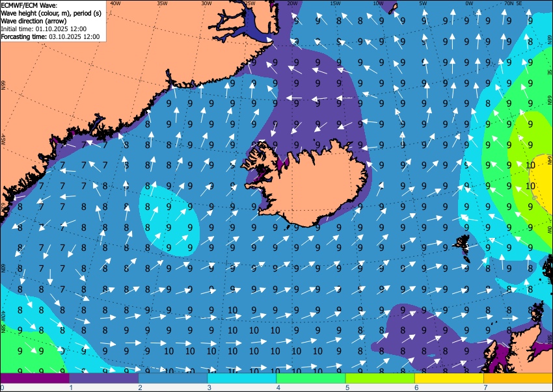Click the blue 2–3 m legend color segment
Viewport: 553px width, 392px height.
pyautogui.click(x=173, y=378)
